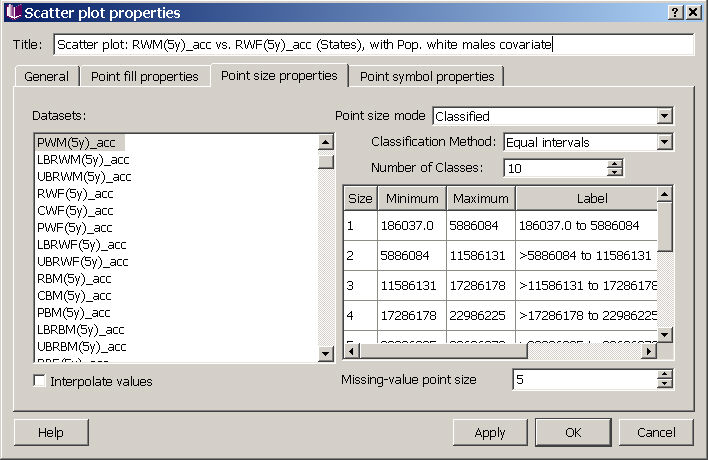
Task: Open the Help button
Action: (x=50, y=432)
